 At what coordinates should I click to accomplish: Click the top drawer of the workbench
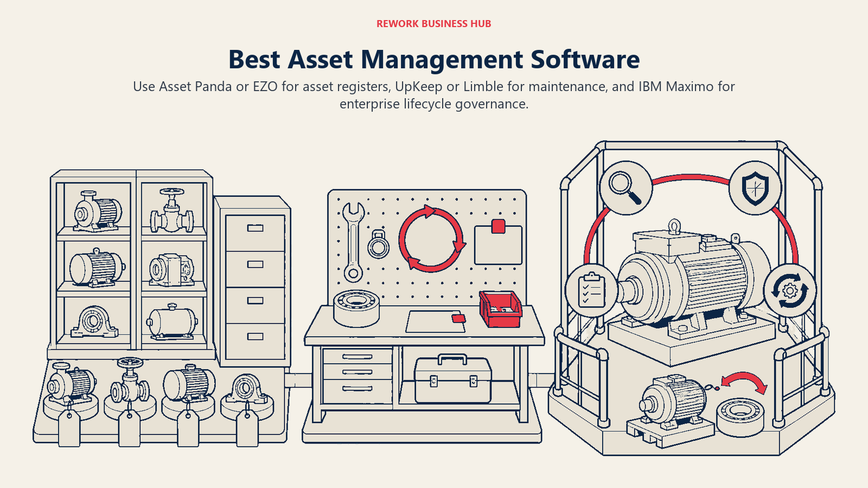coord(357,356)
